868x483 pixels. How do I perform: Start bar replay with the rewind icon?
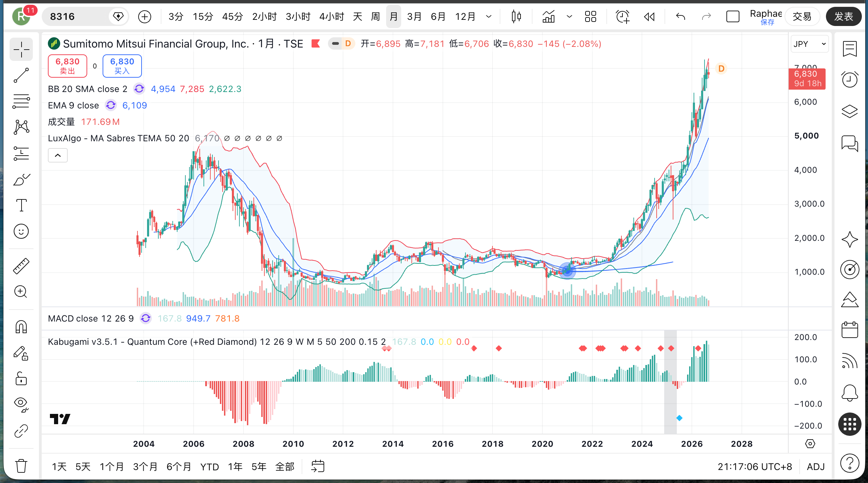click(649, 16)
